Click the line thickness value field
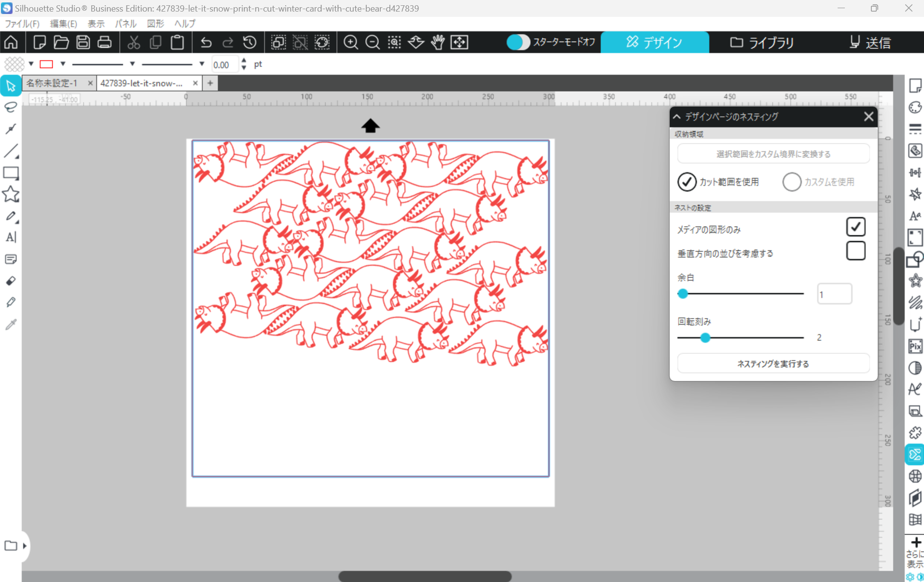Viewport: 924px width, 582px height. click(225, 64)
